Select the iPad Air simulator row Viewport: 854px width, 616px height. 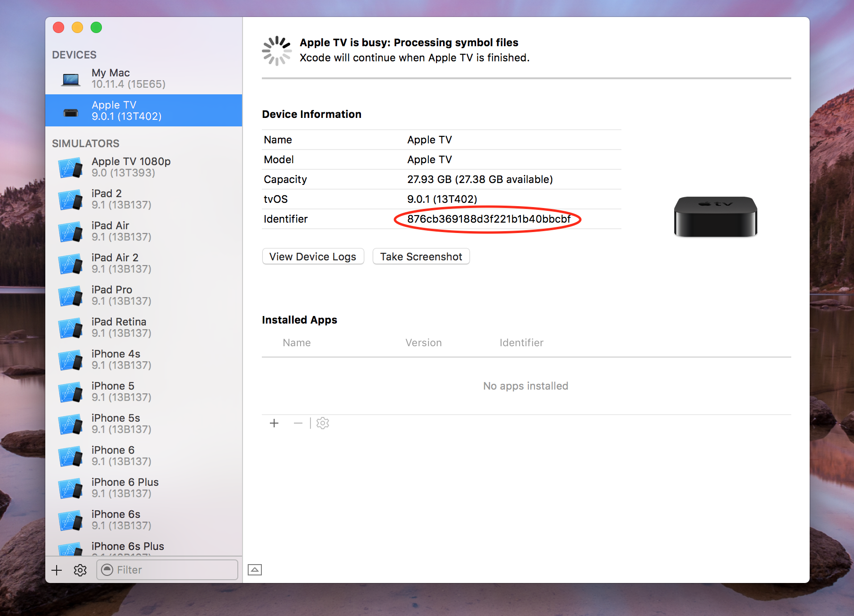pyautogui.click(x=144, y=232)
